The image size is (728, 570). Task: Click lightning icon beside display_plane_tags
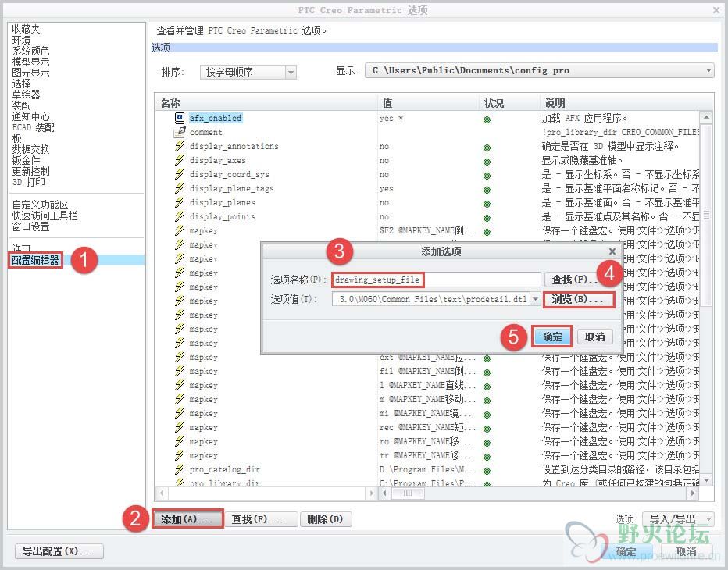(180, 188)
